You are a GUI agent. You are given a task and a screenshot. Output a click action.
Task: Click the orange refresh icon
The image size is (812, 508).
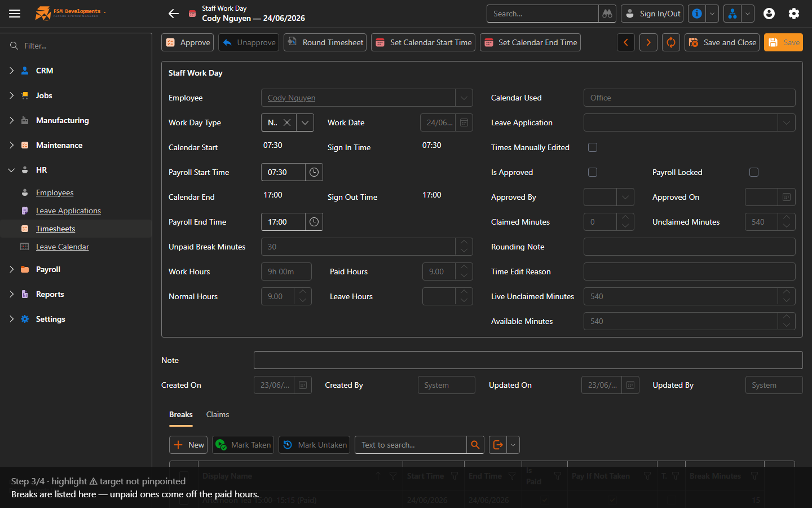point(671,42)
